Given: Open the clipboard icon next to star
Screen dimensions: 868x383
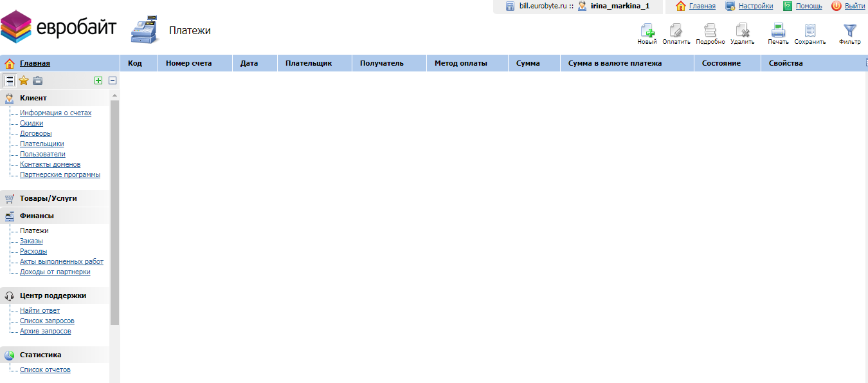Looking at the screenshot, I should [37, 80].
